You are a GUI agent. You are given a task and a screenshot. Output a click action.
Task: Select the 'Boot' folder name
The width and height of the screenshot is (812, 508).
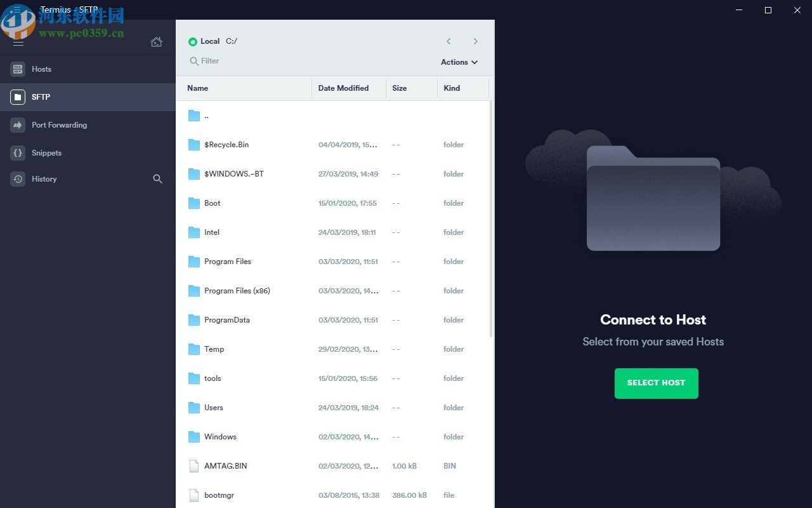tap(213, 203)
